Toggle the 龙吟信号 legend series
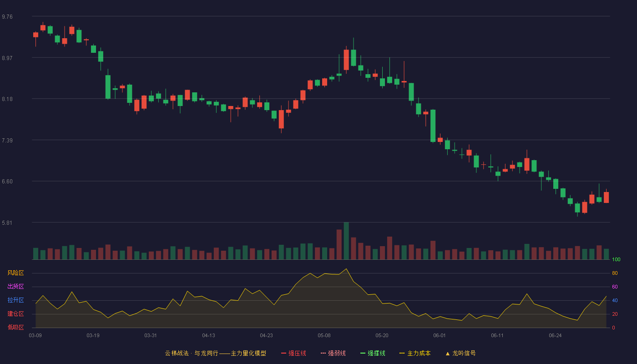This screenshot has width=637, height=364. tap(460, 353)
